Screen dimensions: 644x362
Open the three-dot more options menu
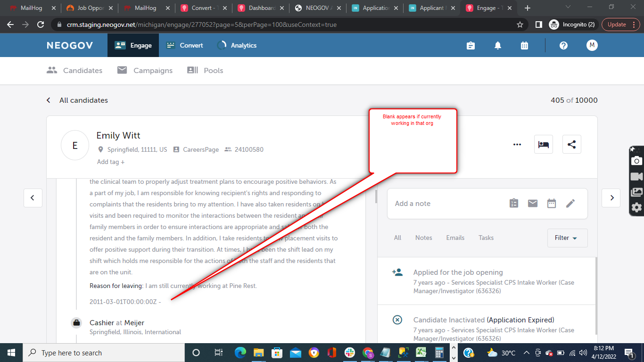coord(517,145)
